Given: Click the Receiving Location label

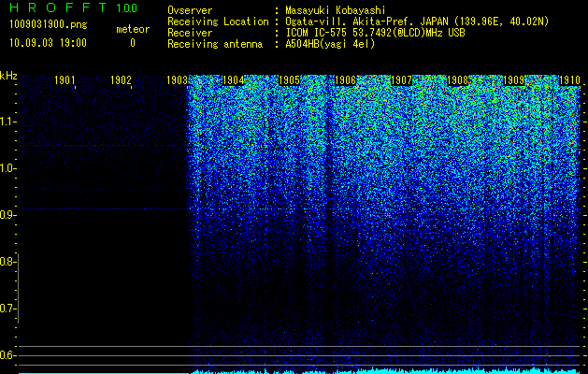Looking at the screenshot, I should pos(218,22).
